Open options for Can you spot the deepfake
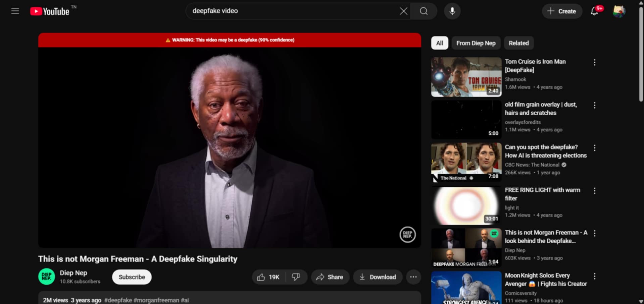This screenshot has width=644, height=304. pyautogui.click(x=594, y=148)
